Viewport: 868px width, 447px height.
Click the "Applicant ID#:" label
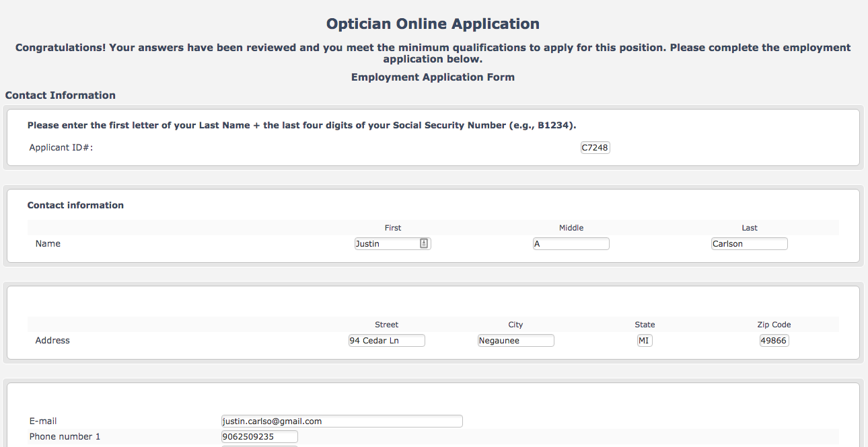61,148
